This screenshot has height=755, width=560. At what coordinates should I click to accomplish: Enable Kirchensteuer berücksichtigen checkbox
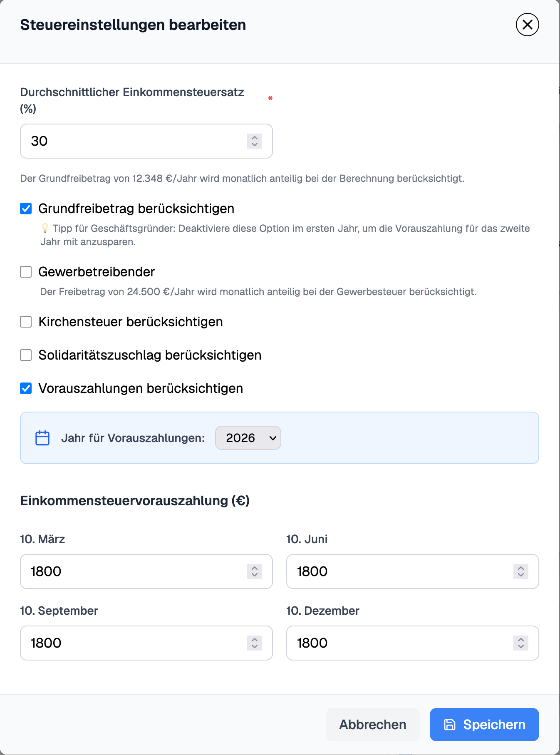(26, 322)
